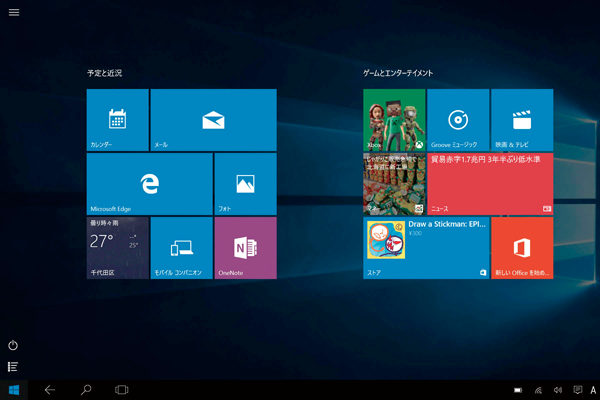Open the カレンダー (Calendar) tile

(x=117, y=120)
